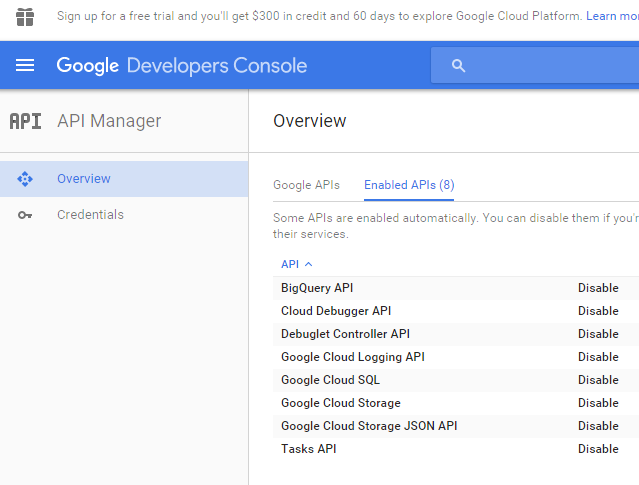Open the Cloud Debugger API entry
Image resolution: width=639 pixels, height=485 pixels.
pos(336,311)
